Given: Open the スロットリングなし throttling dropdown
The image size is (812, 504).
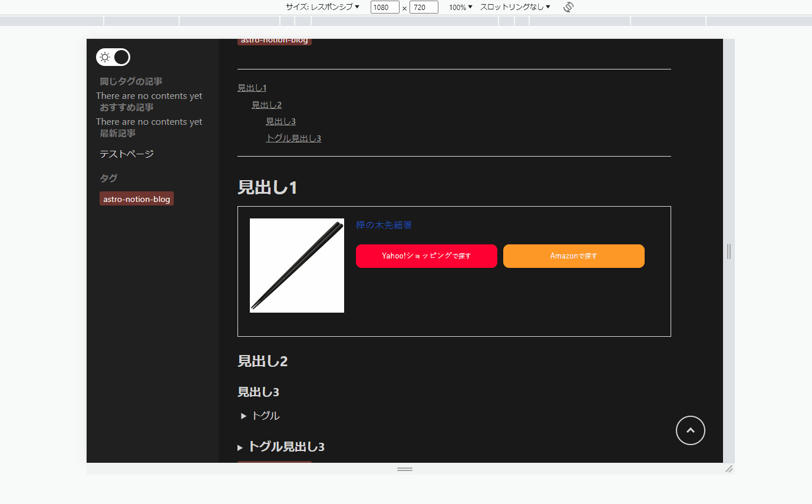Looking at the screenshot, I should coord(514,7).
